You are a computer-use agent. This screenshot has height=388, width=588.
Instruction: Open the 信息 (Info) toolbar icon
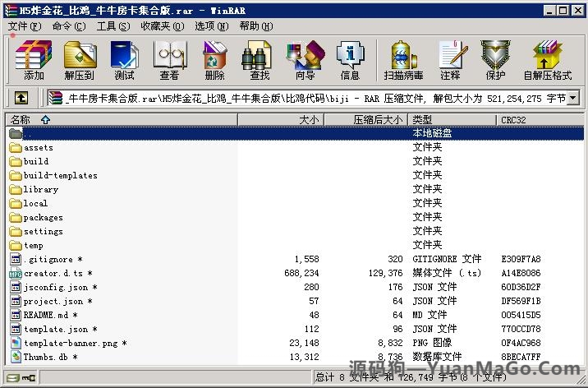(350, 55)
